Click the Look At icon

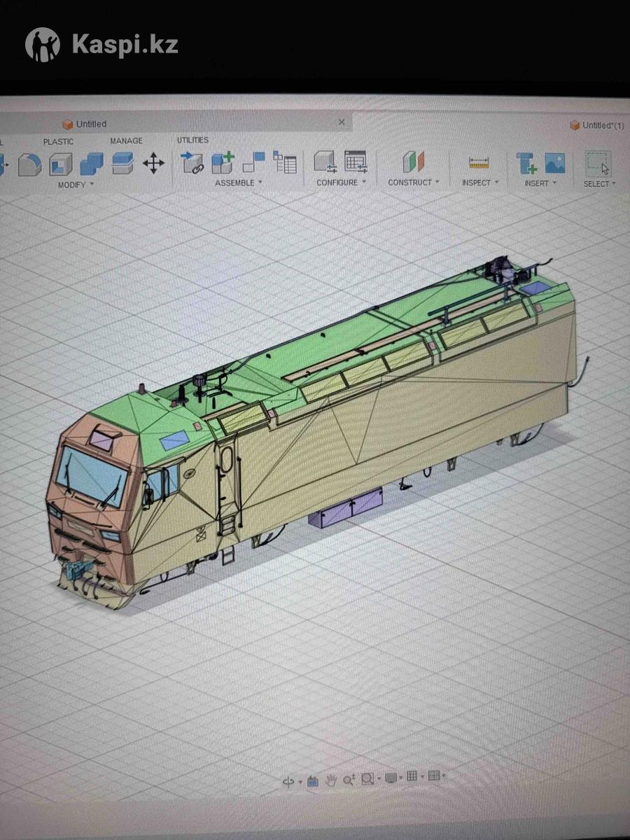(313, 781)
